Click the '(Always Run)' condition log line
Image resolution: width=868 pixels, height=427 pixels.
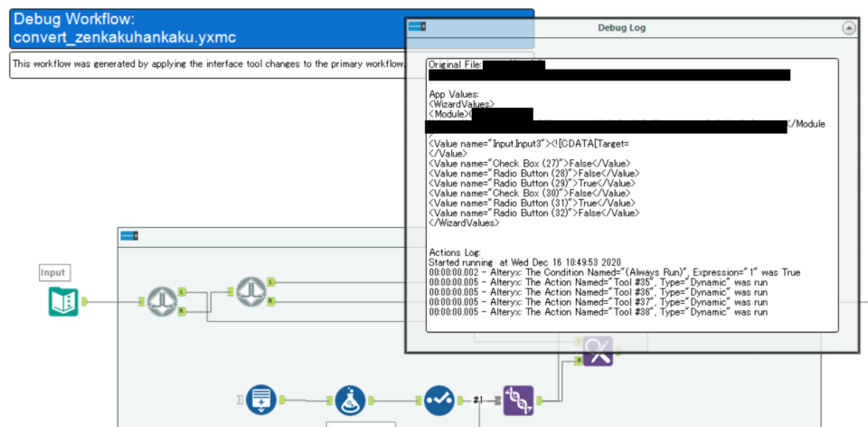click(x=615, y=272)
